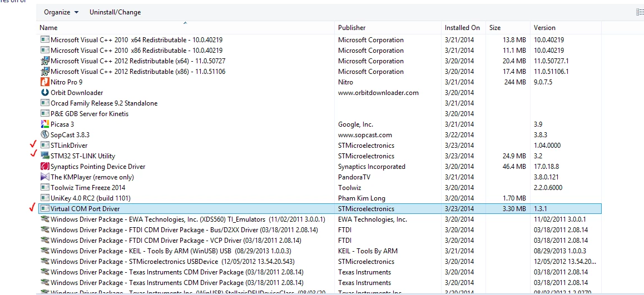Sort by Publisher column header

[x=351, y=28]
